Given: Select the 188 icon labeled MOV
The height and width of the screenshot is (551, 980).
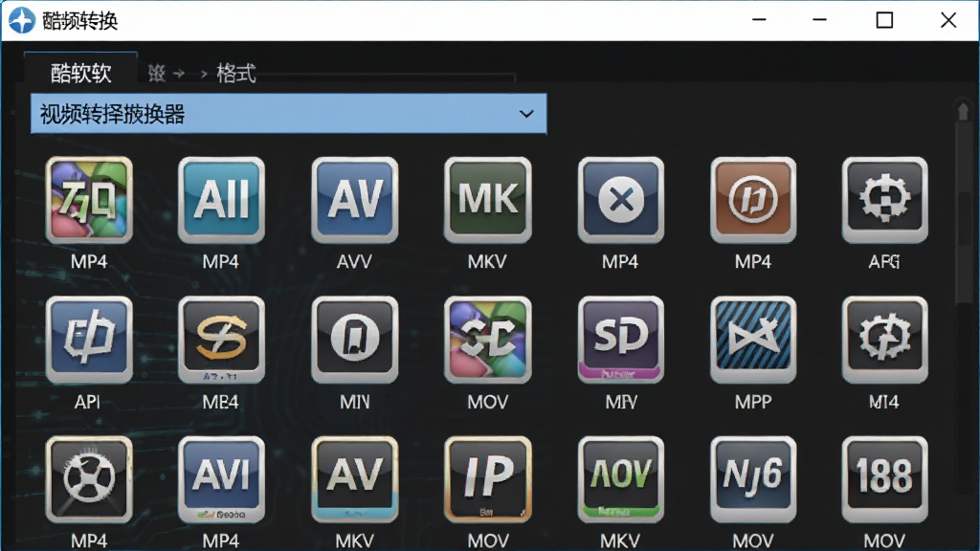Looking at the screenshot, I should 885,479.
